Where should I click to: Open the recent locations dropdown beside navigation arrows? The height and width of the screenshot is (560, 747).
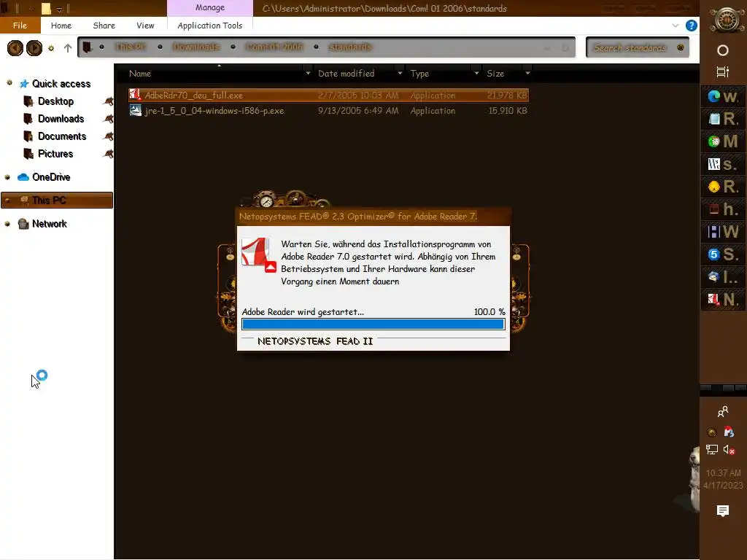click(51, 48)
